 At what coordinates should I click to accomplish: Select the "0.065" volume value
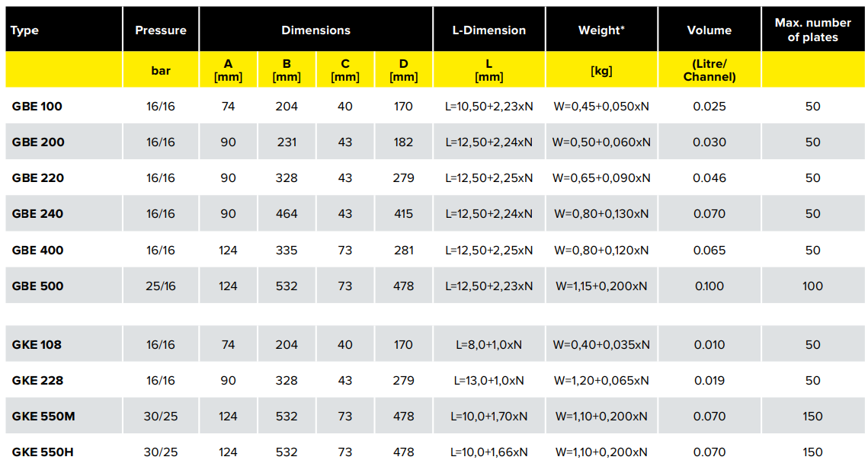click(709, 250)
